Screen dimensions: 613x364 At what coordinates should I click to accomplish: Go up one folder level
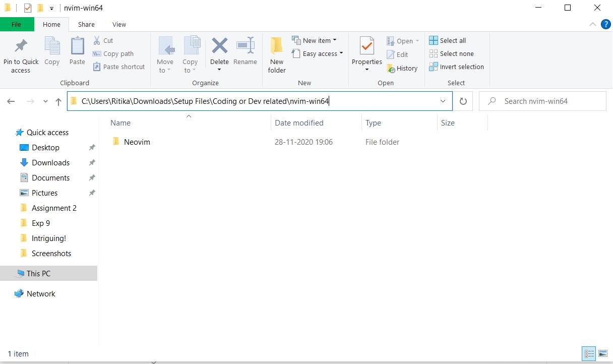(58, 101)
